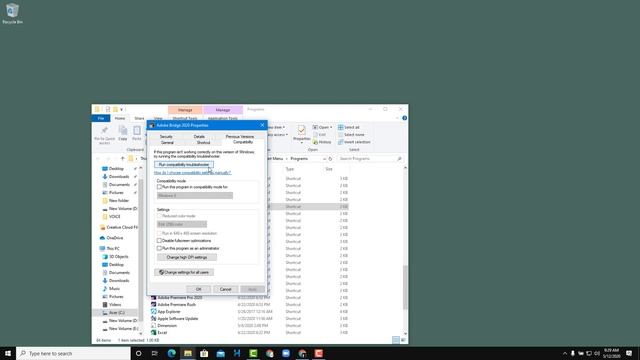Check Run this program as an administrator
Image resolution: width=640 pixels, height=360 pixels.
point(159,248)
